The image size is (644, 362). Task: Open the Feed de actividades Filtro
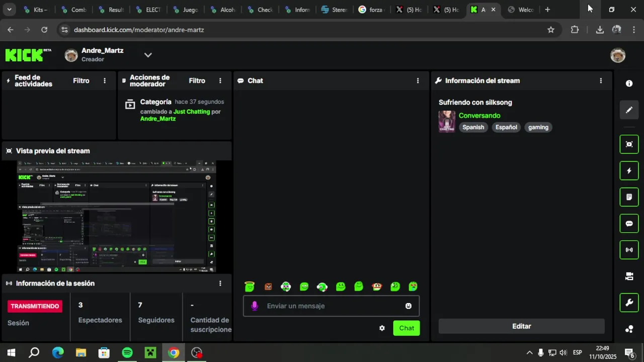pyautogui.click(x=81, y=80)
